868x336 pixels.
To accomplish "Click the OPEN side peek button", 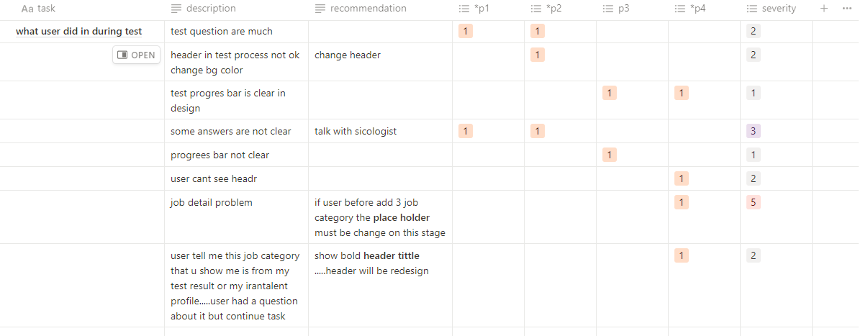I will pyautogui.click(x=136, y=55).
